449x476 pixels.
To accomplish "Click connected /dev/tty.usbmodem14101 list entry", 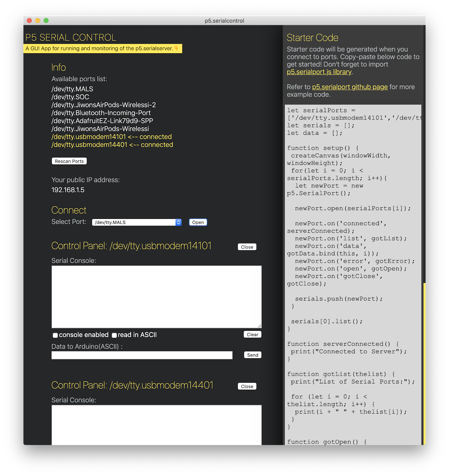I will tap(112, 137).
